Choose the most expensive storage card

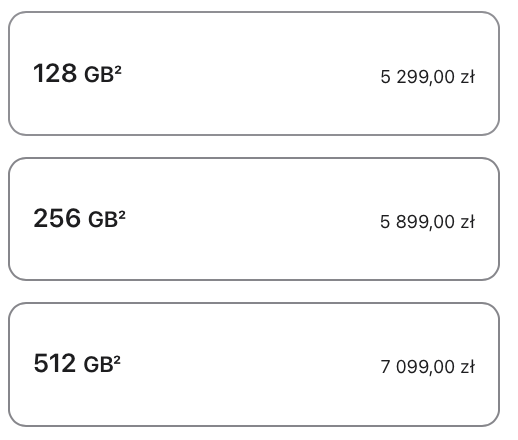pyautogui.click(x=254, y=364)
